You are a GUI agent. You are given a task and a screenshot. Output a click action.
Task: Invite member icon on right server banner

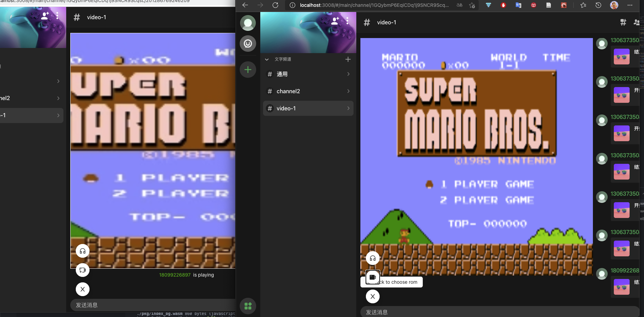pyautogui.click(x=335, y=21)
